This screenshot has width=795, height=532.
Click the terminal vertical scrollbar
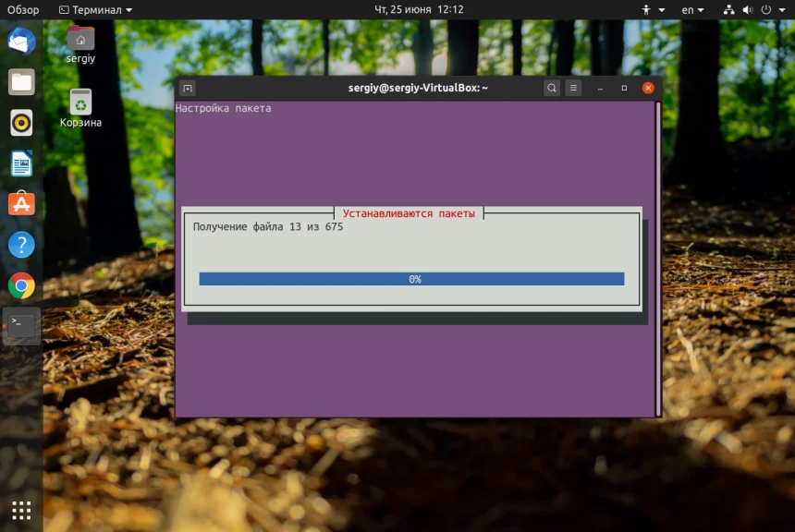[658, 259]
